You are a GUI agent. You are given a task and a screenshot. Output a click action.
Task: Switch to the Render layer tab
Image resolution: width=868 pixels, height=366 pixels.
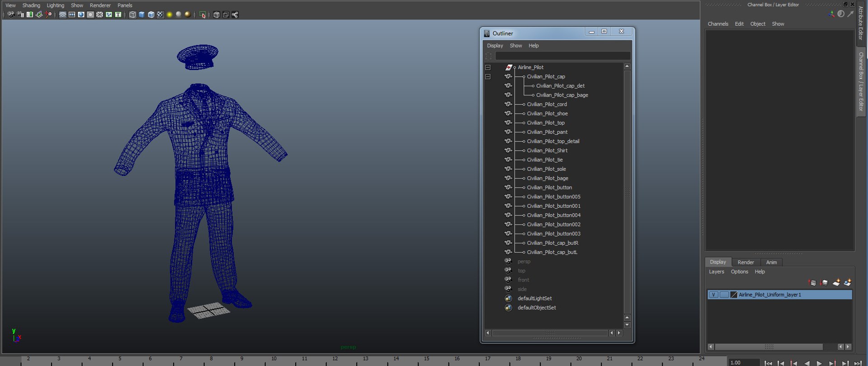745,263
